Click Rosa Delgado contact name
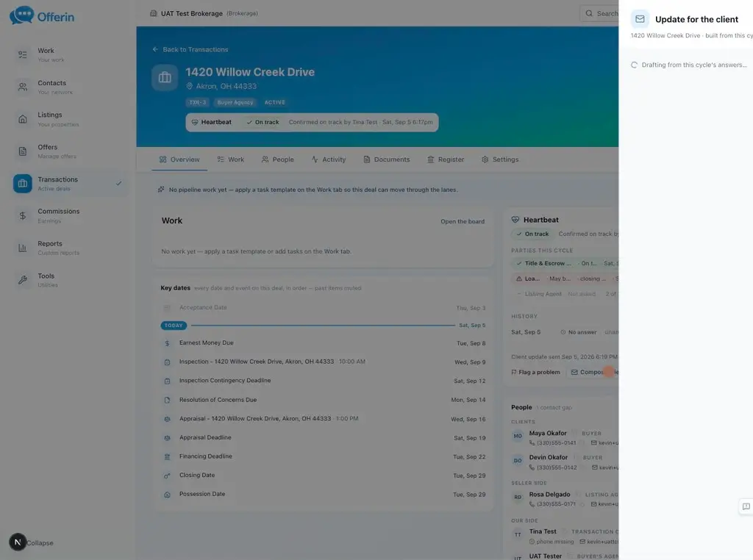 point(549,495)
